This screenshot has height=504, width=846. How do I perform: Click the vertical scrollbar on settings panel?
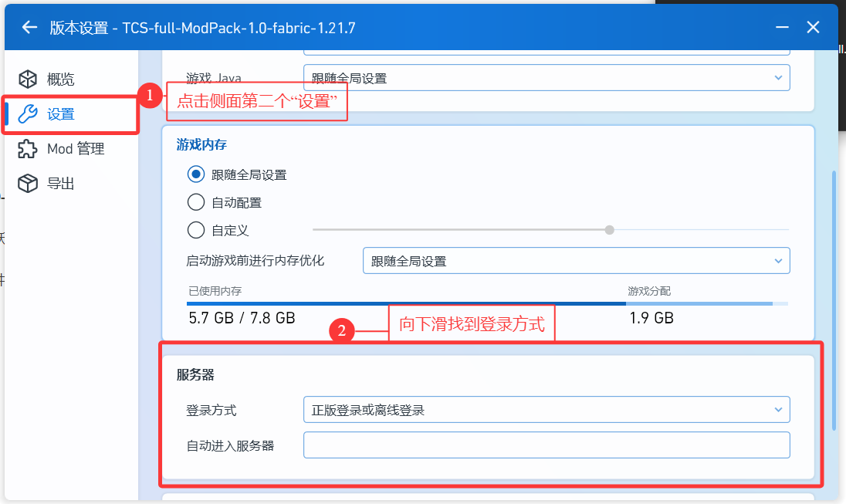(834, 300)
